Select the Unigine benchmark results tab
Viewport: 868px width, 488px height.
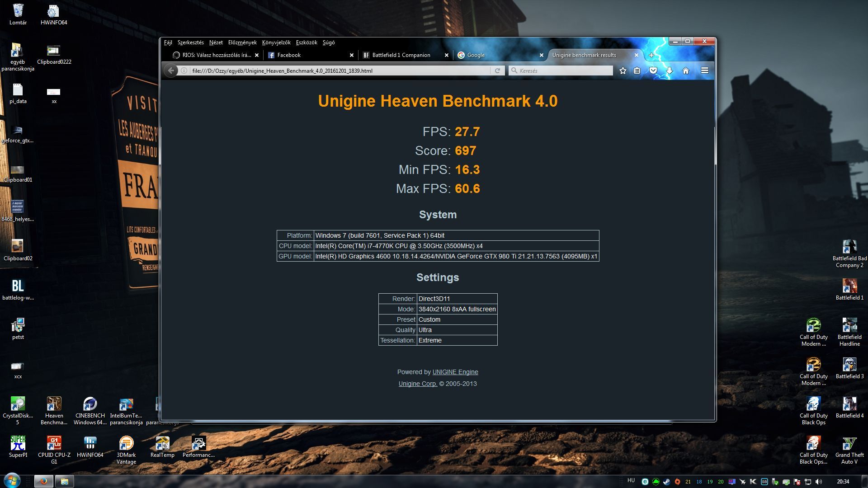pos(594,55)
